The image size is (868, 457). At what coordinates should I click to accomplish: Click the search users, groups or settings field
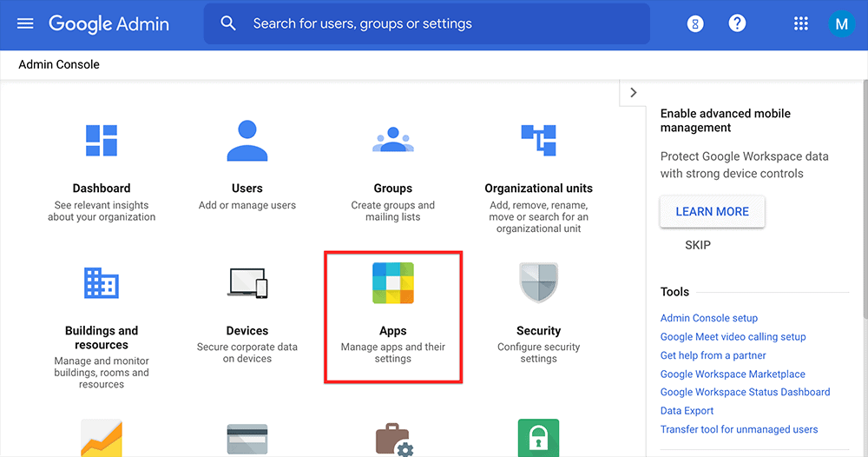click(425, 23)
